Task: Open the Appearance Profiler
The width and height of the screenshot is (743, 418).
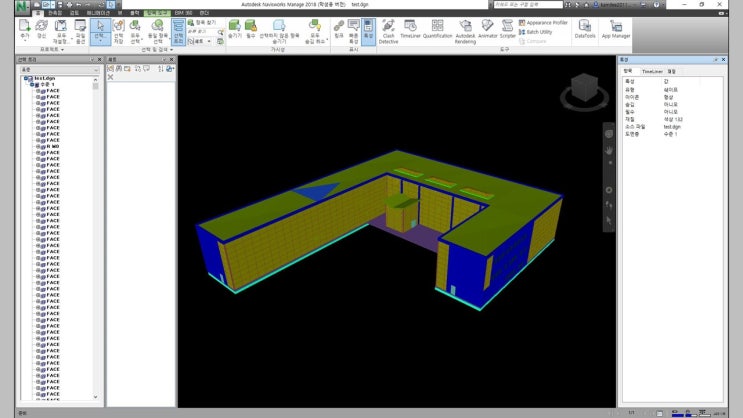Action: 543,23
